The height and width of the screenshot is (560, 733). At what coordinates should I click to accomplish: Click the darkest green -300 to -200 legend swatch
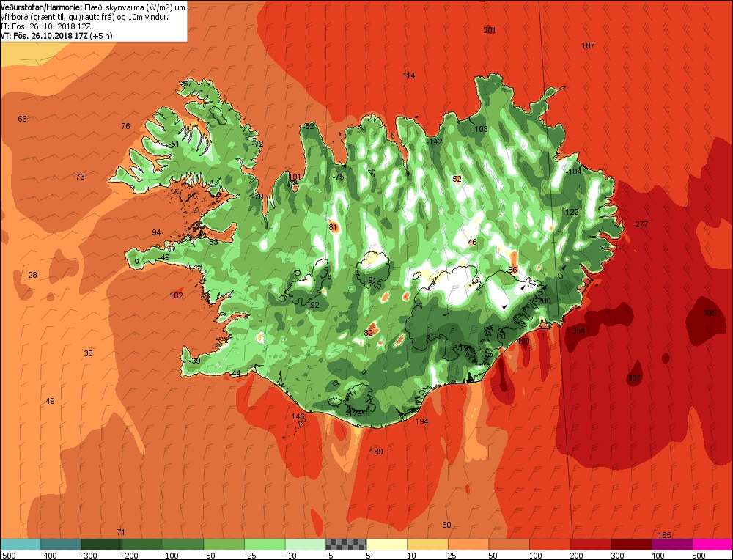[x=102, y=545]
